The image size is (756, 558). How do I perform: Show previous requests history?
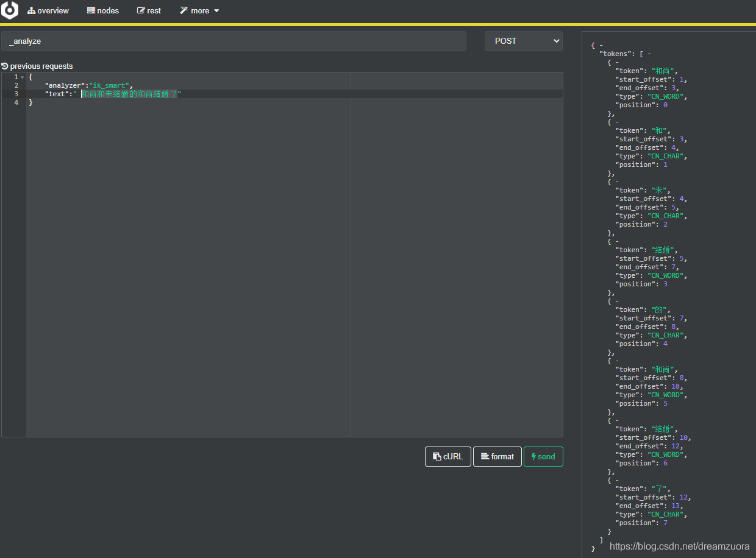click(37, 66)
